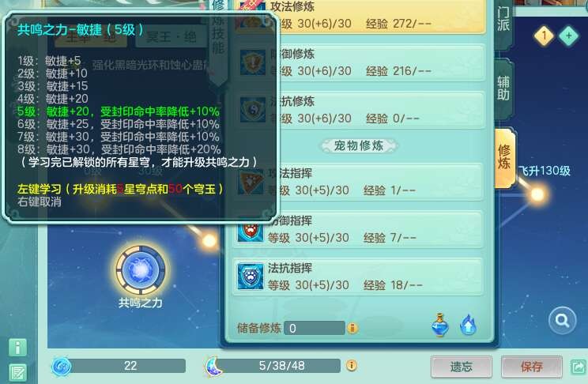
Task: Open the green info i icon
Action: 17,348
